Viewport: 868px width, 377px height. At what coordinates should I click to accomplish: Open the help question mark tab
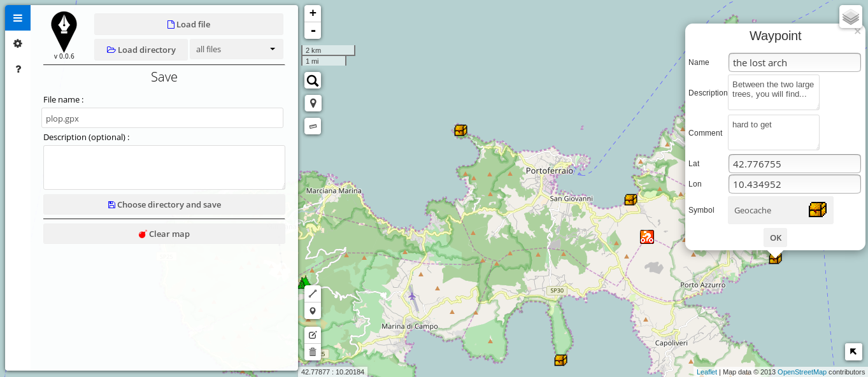(x=18, y=69)
